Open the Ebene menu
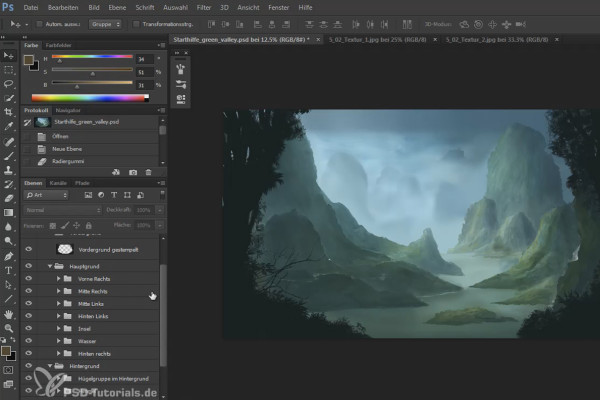 [117, 8]
